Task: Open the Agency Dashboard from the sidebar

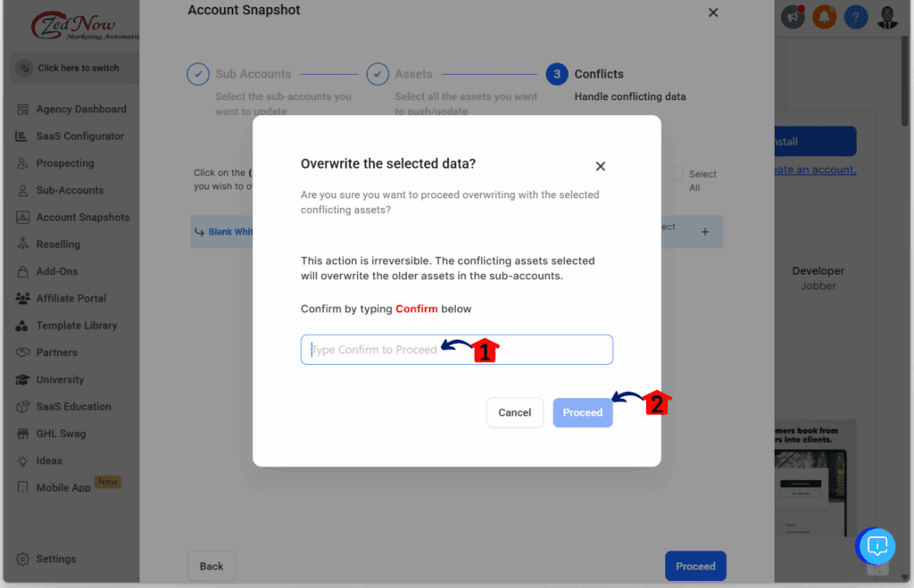Action: coord(80,109)
